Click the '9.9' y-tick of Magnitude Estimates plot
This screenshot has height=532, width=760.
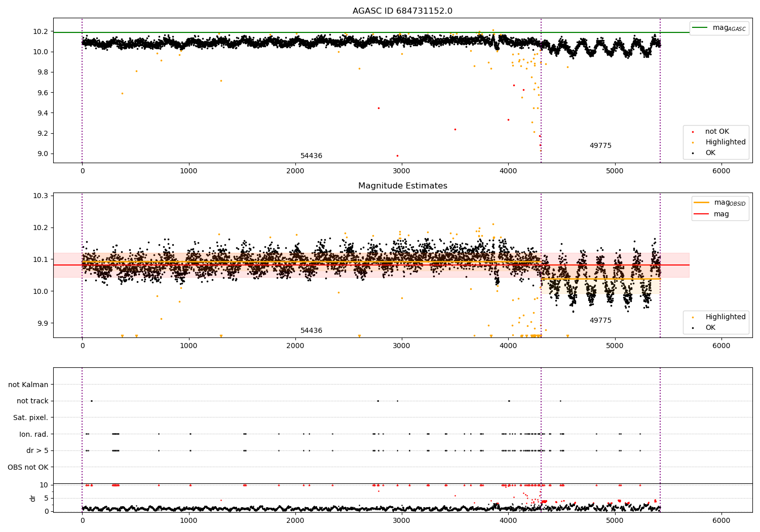click(x=43, y=323)
